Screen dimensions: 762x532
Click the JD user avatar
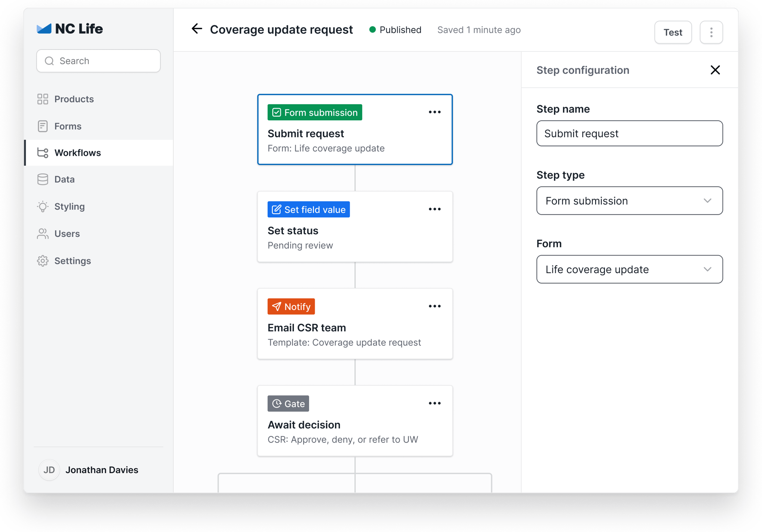49,470
